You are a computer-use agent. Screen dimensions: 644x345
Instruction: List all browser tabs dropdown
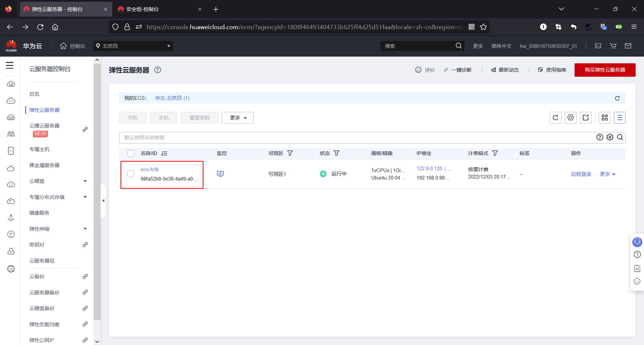tap(561, 9)
